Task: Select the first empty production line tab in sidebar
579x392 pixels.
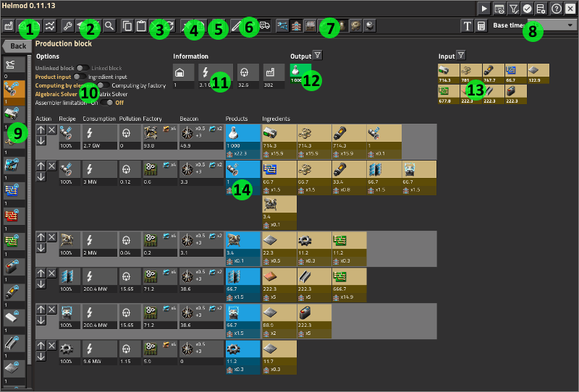Action: (x=13, y=65)
